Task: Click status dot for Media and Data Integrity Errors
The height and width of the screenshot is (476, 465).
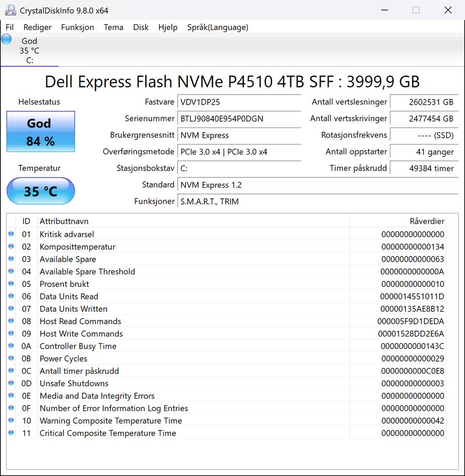Action: click(x=11, y=396)
